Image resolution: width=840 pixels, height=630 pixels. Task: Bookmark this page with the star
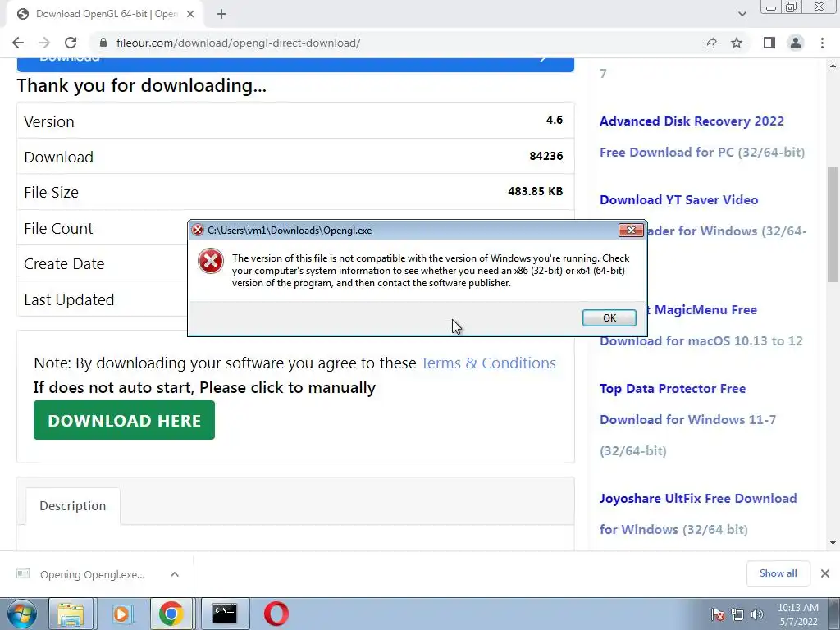(737, 43)
